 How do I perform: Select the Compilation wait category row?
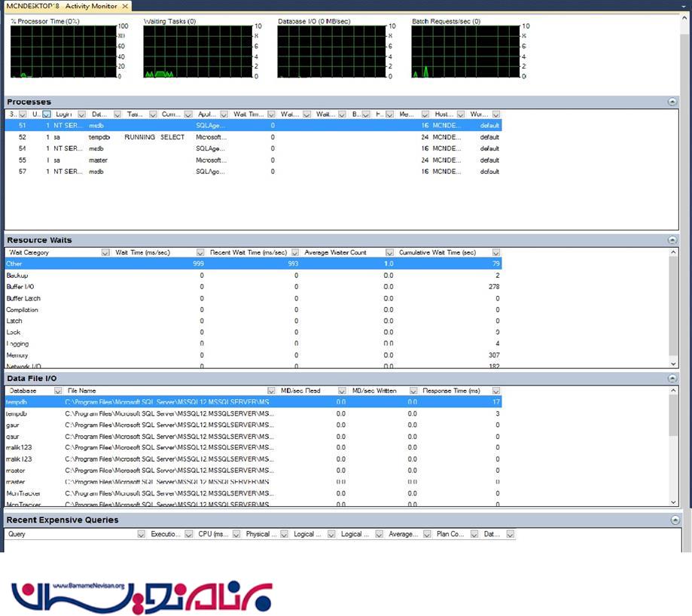pyautogui.click(x=253, y=310)
